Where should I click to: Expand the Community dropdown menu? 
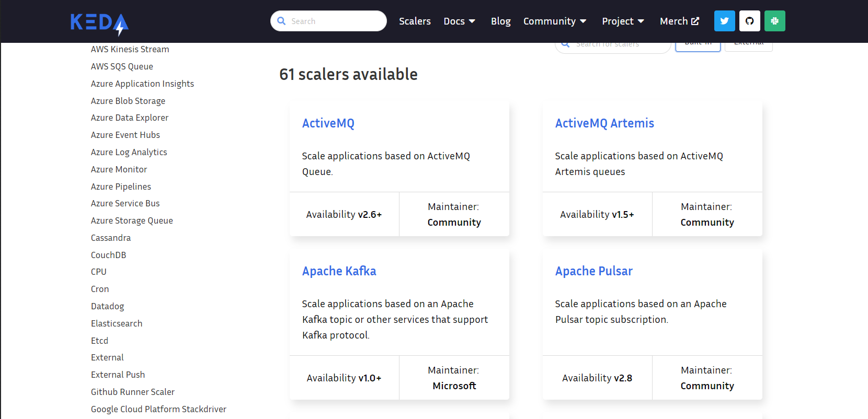(555, 21)
